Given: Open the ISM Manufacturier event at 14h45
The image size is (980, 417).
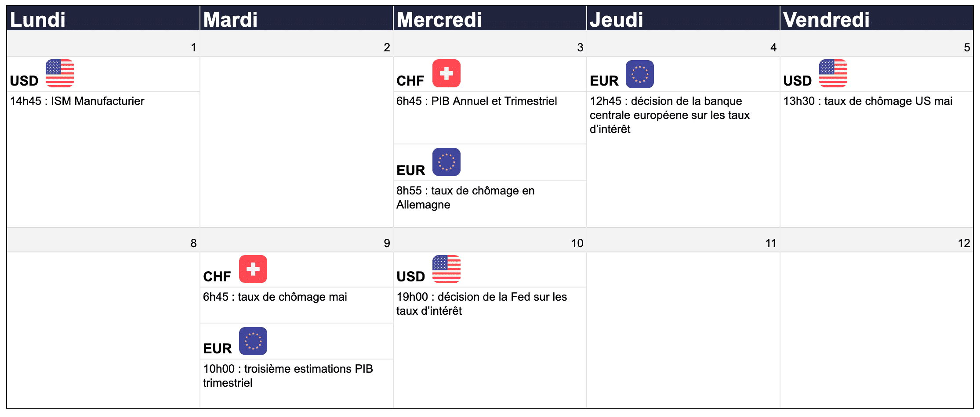Looking at the screenshot, I should (x=77, y=101).
